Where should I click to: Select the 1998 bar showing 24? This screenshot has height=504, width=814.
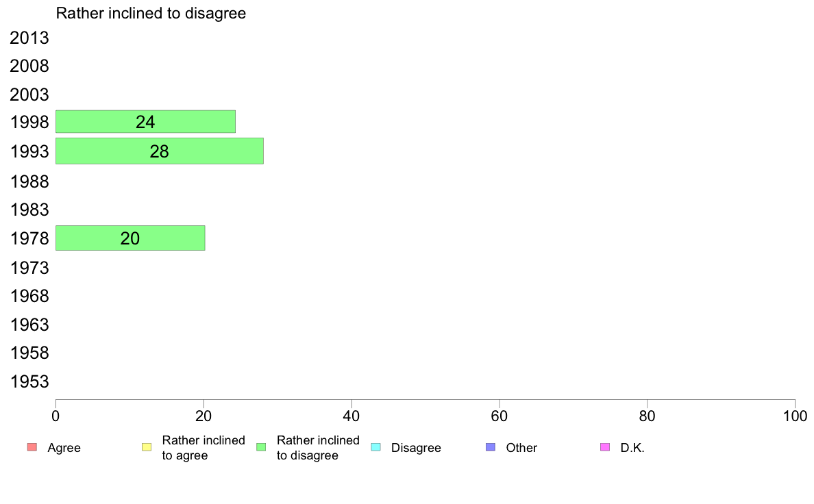click(145, 121)
